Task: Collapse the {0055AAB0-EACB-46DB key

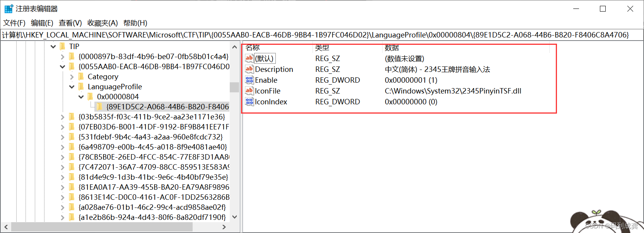Action: [x=63, y=67]
